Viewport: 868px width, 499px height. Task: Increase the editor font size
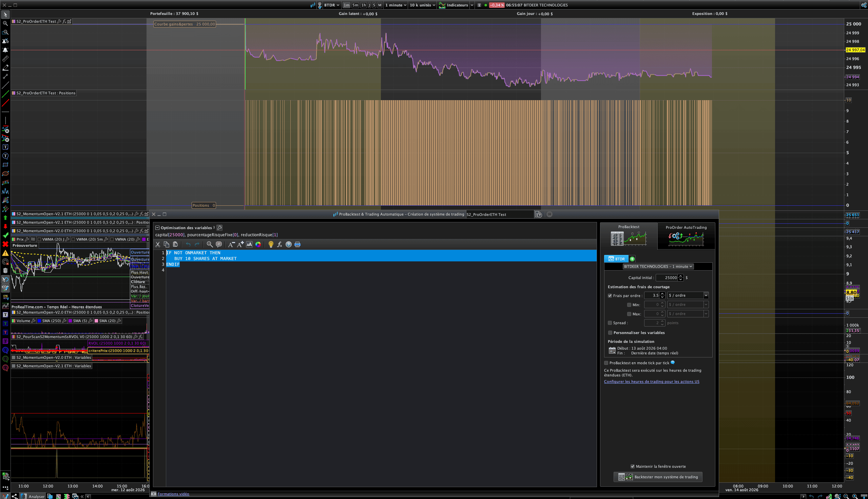[240, 244]
